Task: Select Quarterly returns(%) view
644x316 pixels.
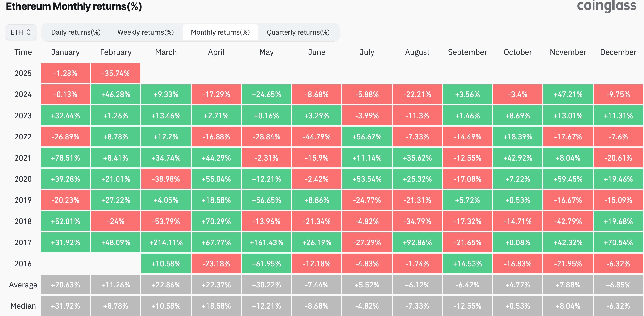Action: tap(298, 32)
